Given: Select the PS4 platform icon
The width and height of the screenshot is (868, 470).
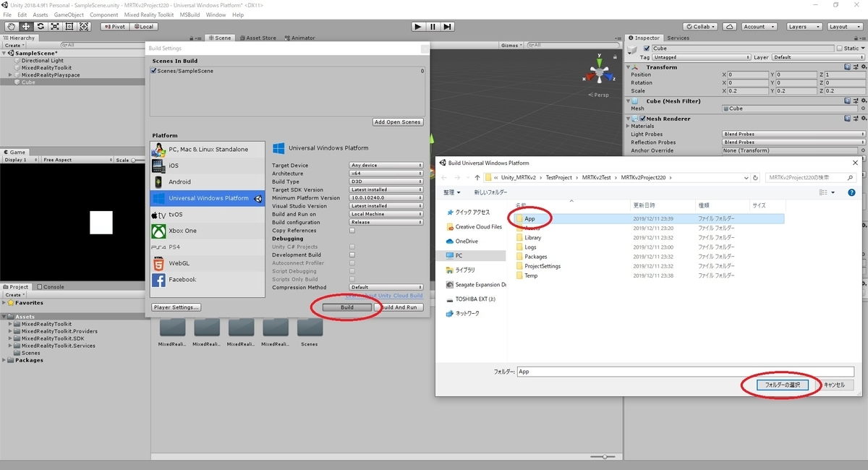Looking at the screenshot, I should (158, 247).
